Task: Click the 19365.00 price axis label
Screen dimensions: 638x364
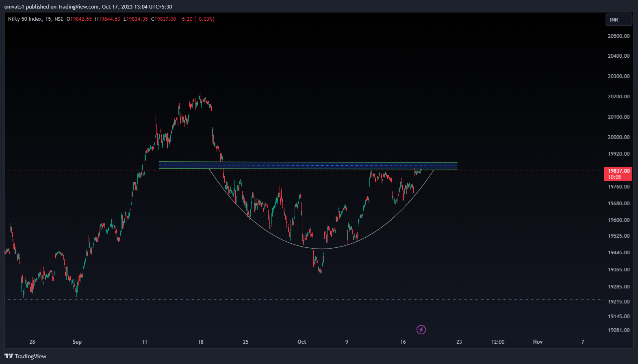Action: 618,269
